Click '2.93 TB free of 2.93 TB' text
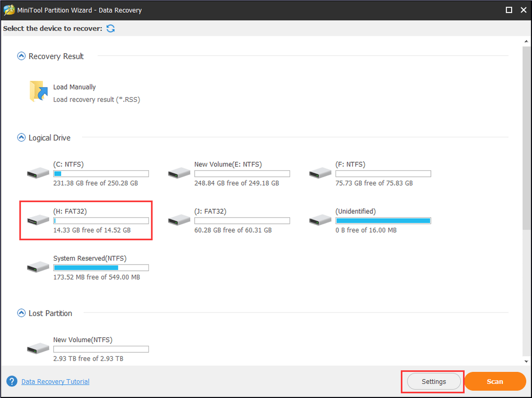 (x=88, y=359)
